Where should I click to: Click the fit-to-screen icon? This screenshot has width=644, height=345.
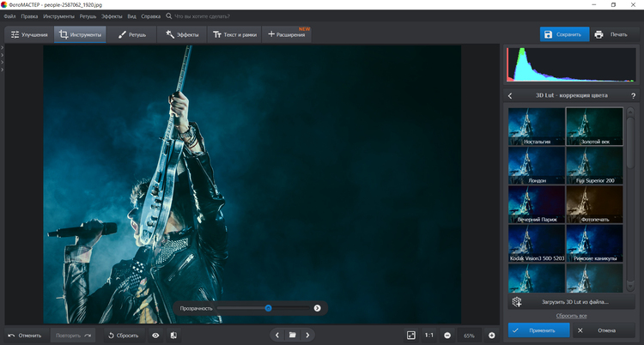pyautogui.click(x=410, y=335)
